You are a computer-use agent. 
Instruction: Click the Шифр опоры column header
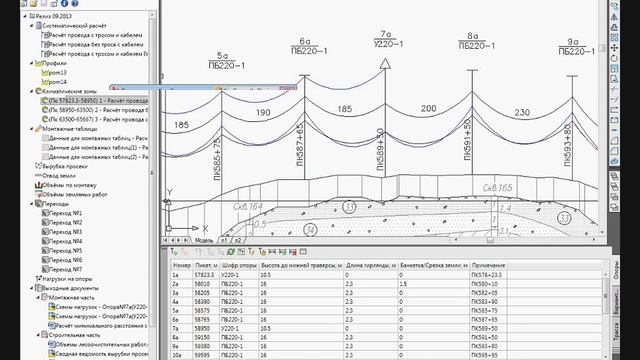point(239,266)
